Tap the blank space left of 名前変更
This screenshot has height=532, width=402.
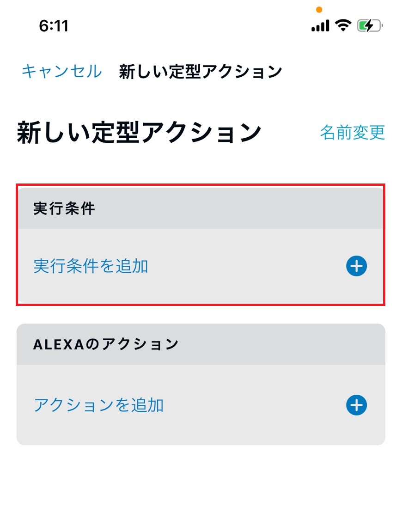pyautogui.click(x=291, y=133)
